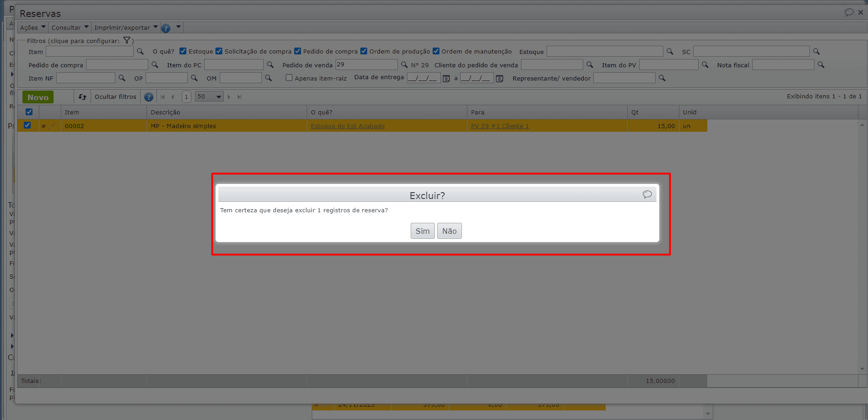Image resolution: width=868 pixels, height=420 pixels.
Task: Go to the previous page of results
Action: coord(173,97)
